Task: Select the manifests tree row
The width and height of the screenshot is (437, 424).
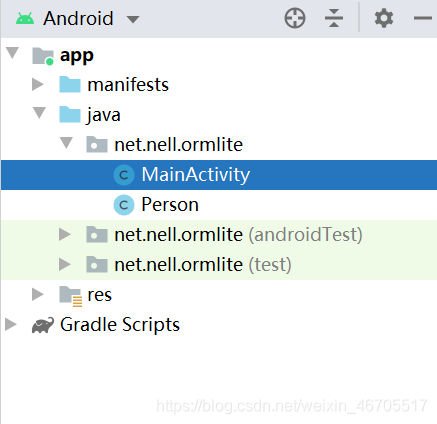Action: pyautogui.click(x=219, y=85)
